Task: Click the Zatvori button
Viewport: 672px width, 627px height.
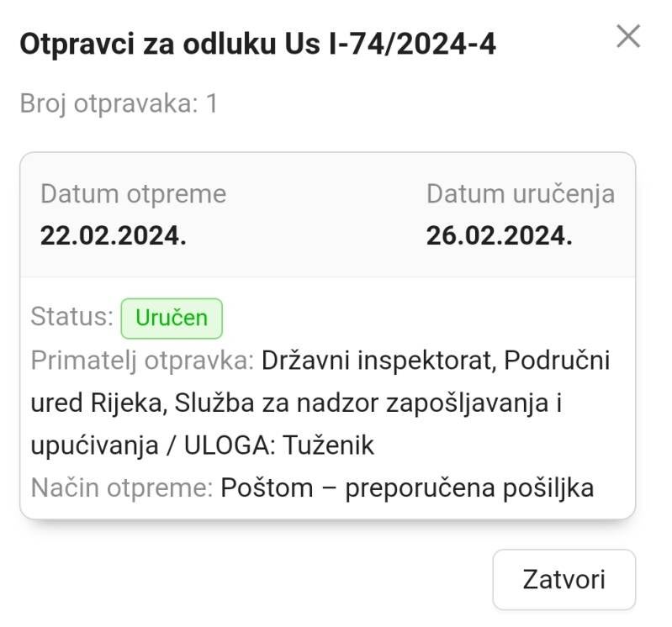Action: coord(564,580)
